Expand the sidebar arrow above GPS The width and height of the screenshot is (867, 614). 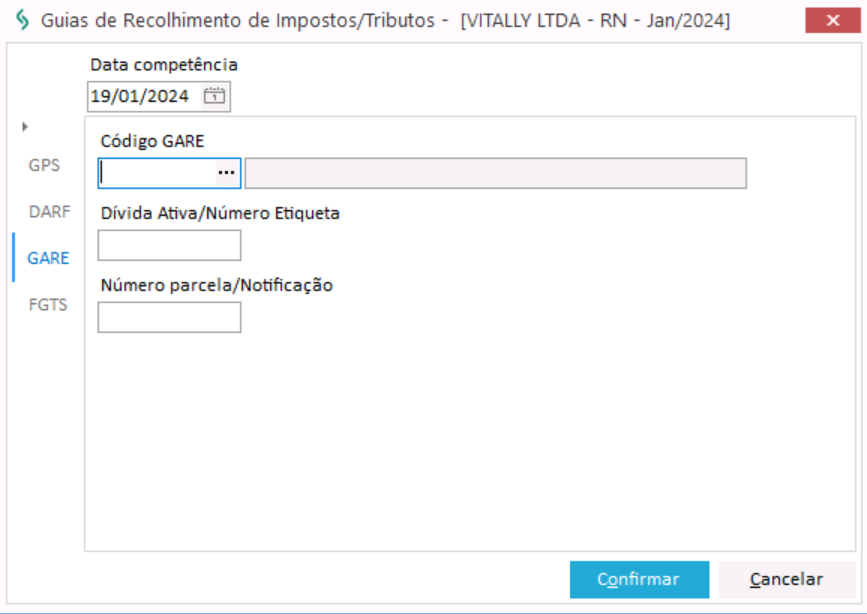(24, 127)
